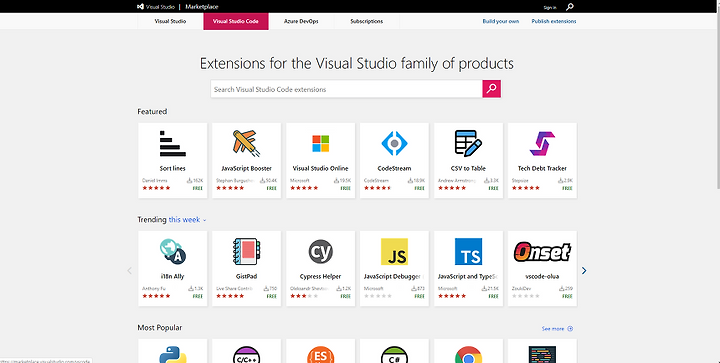Click the GistPad title text
The height and width of the screenshot is (363, 720).
coord(247,277)
